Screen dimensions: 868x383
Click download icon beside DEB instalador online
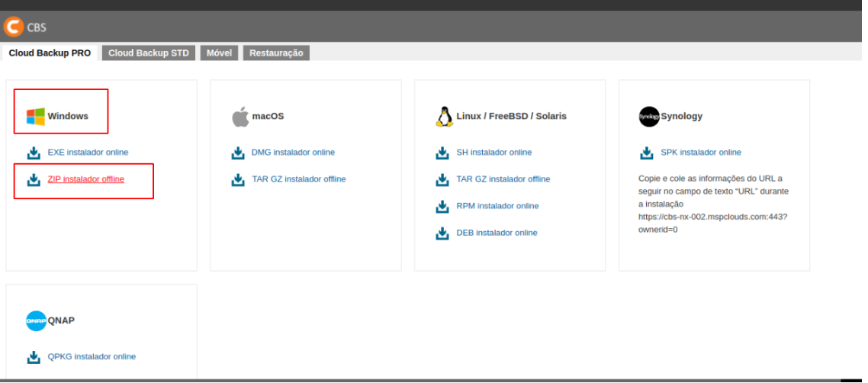pyautogui.click(x=442, y=233)
